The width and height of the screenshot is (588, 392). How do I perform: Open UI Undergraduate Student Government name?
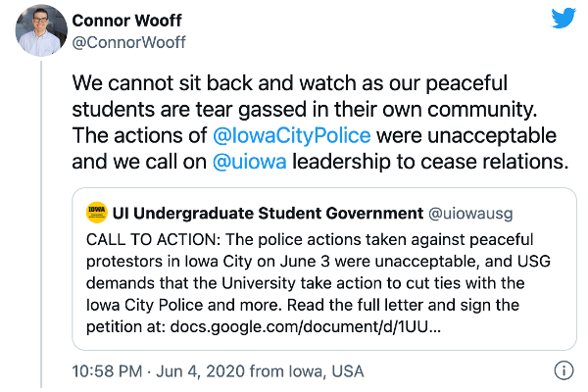(268, 212)
